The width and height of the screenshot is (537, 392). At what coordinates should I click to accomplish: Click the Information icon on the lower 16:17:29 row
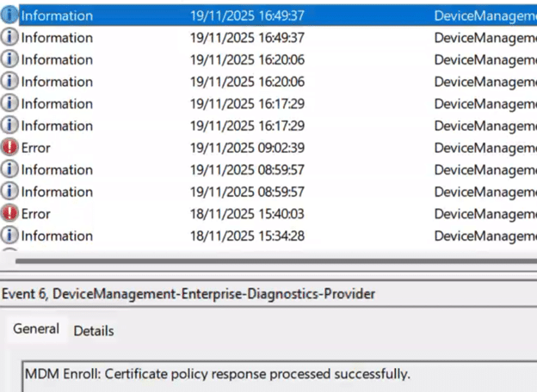click(x=10, y=126)
